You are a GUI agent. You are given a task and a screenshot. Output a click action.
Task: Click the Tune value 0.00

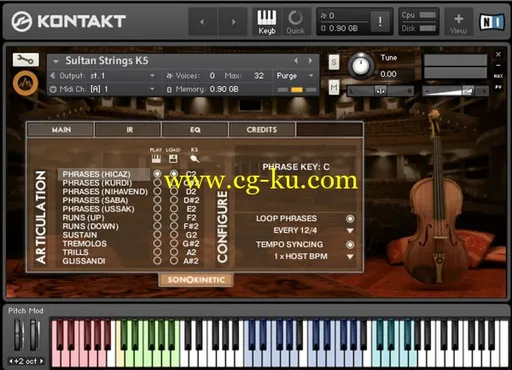click(388, 74)
